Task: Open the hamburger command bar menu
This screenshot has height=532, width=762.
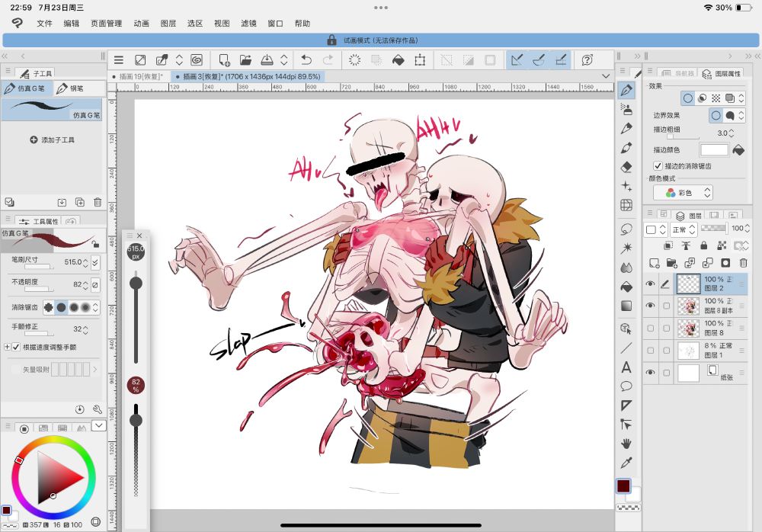Action: [119, 59]
